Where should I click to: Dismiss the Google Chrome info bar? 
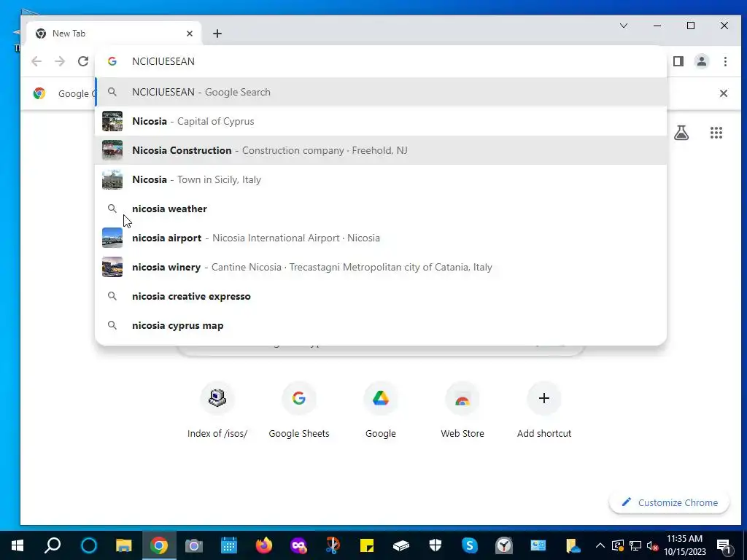coord(723,93)
